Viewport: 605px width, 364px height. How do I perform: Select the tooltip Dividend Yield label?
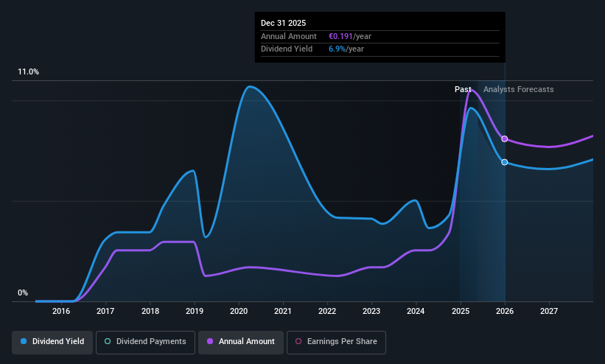[x=287, y=49]
